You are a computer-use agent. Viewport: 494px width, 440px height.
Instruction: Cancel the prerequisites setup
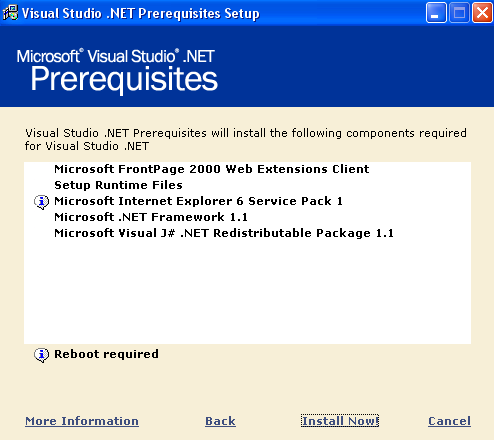pyautogui.click(x=449, y=421)
